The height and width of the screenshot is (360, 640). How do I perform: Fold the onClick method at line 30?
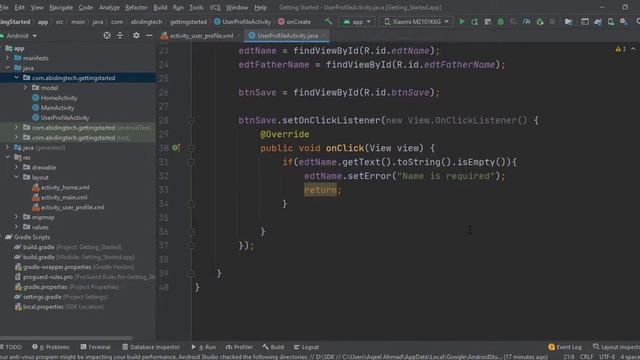(x=191, y=148)
